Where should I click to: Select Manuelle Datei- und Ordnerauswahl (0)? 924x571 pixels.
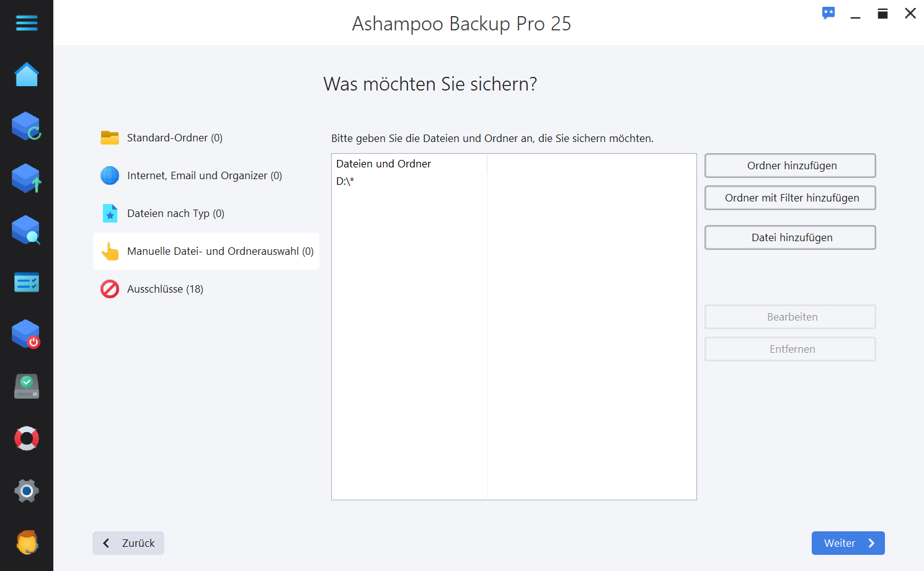(206, 251)
